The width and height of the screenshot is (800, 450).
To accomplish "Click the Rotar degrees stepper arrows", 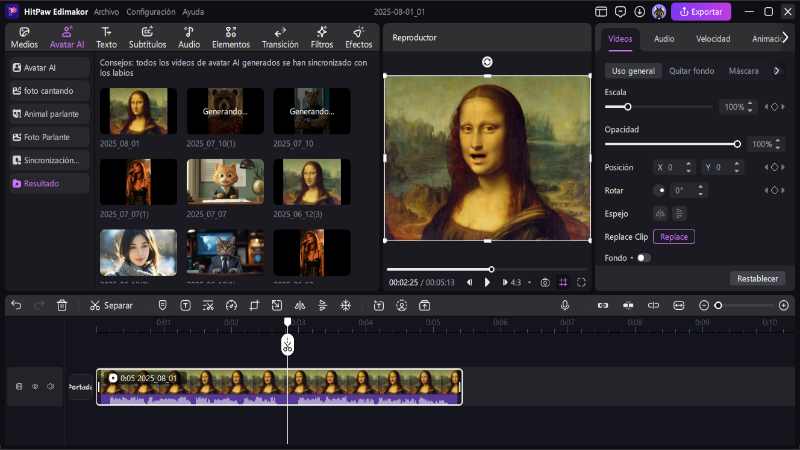I will click(701, 190).
